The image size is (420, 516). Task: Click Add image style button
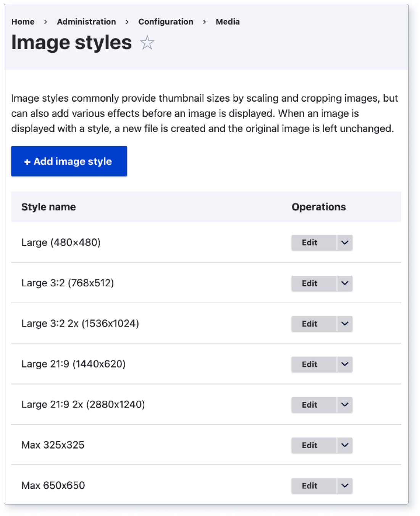(x=69, y=161)
